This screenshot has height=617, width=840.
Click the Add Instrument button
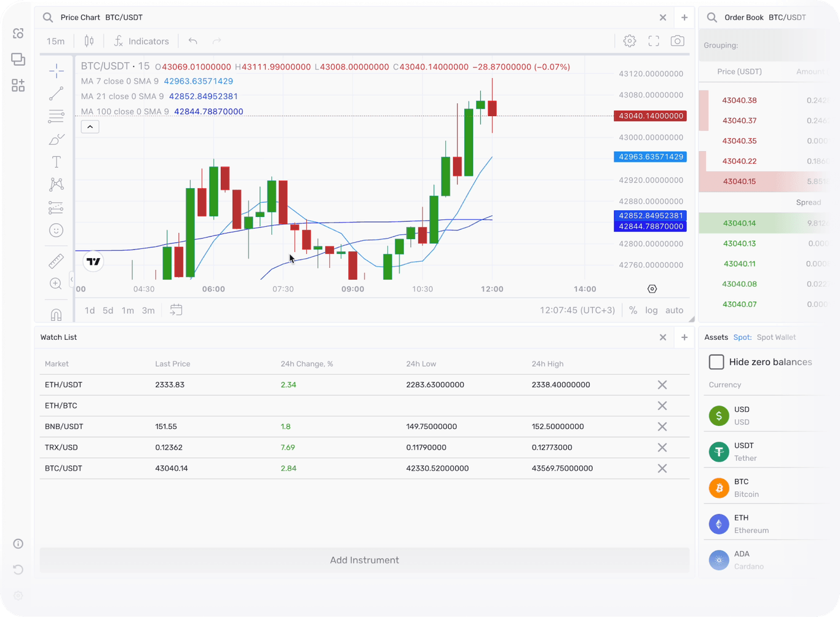coord(365,560)
